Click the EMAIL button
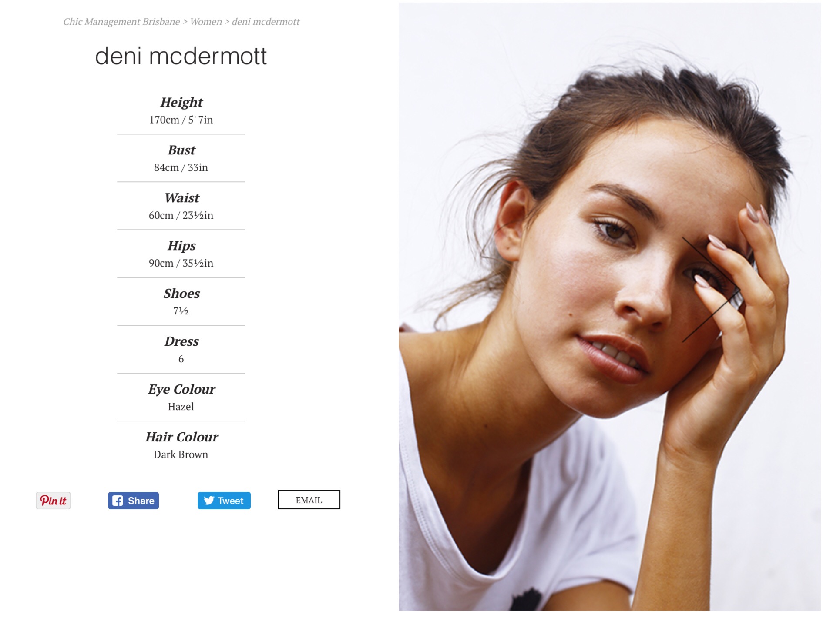The width and height of the screenshot is (840, 628). pyautogui.click(x=309, y=500)
